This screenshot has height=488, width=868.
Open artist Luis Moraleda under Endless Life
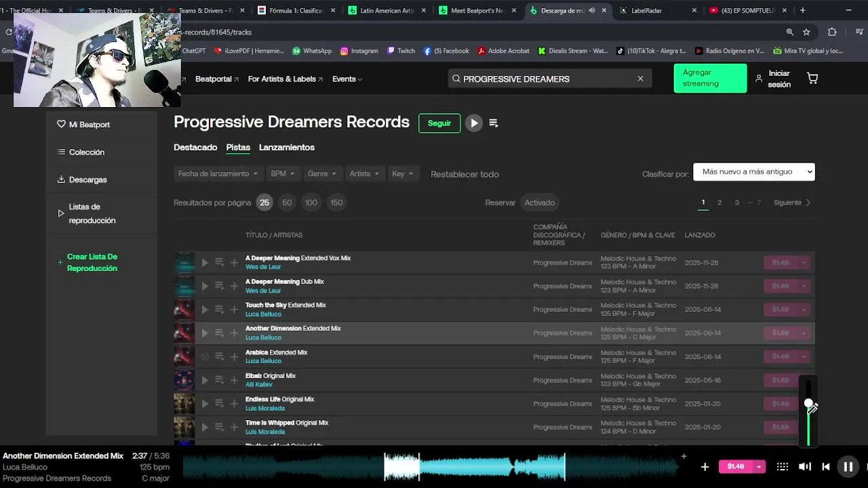tap(265, 409)
